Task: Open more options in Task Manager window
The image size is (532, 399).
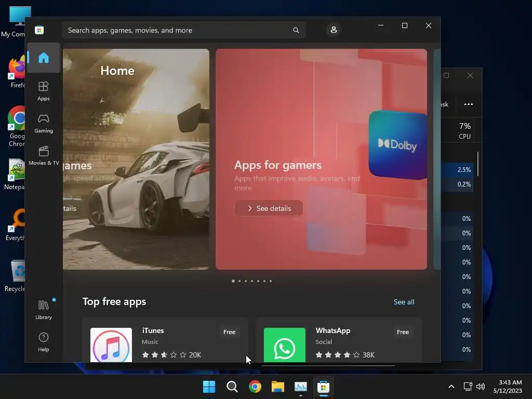Action: coord(469,104)
